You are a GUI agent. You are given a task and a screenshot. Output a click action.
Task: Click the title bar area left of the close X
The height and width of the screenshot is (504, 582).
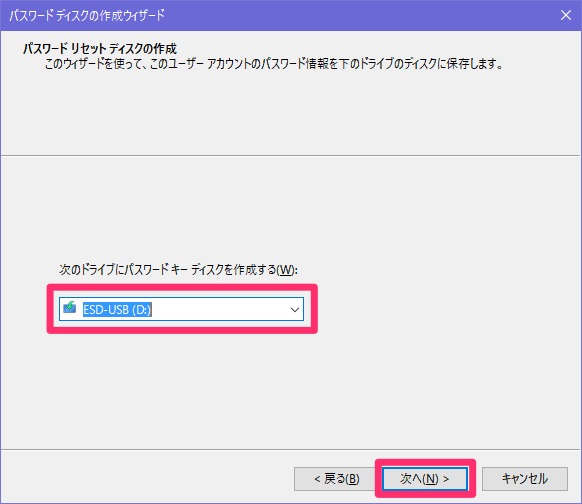pos(360,16)
